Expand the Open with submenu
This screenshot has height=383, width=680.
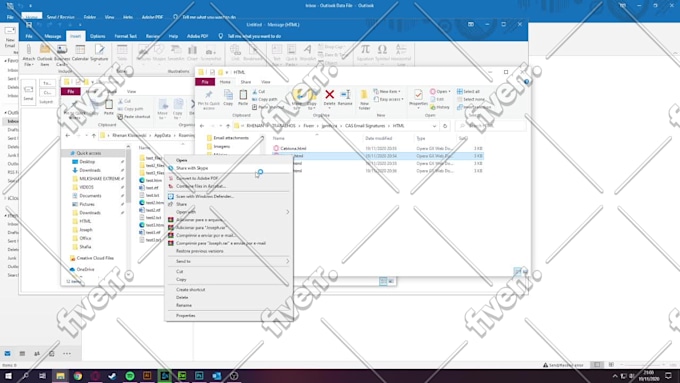tap(288, 212)
